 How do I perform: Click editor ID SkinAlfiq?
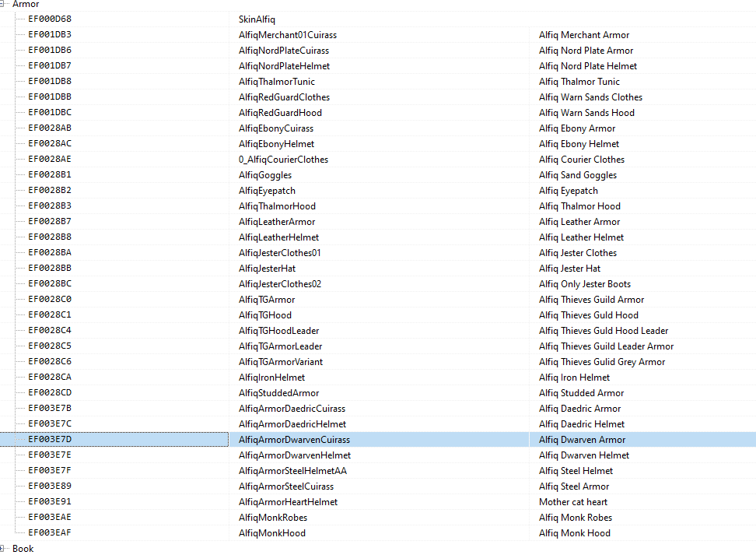pyautogui.click(x=257, y=19)
